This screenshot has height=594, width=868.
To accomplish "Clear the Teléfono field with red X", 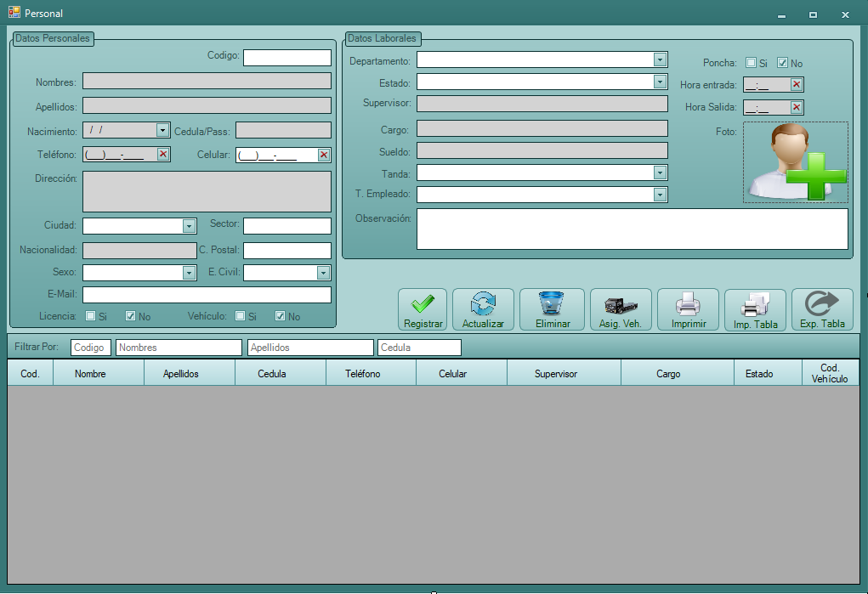I will [x=162, y=155].
